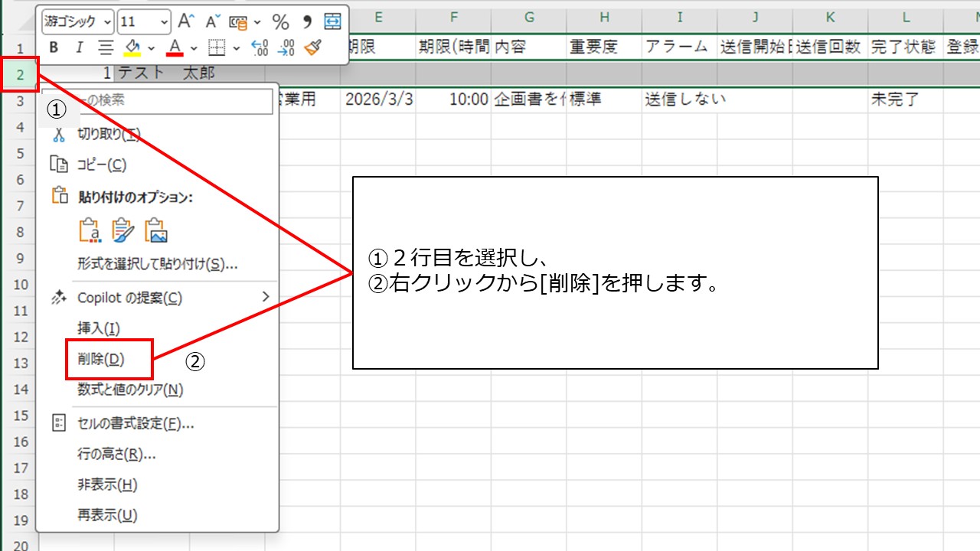Toggle bold in the mini toolbar
This screenshot has width=980, height=551.
click(x=54, y=48)
